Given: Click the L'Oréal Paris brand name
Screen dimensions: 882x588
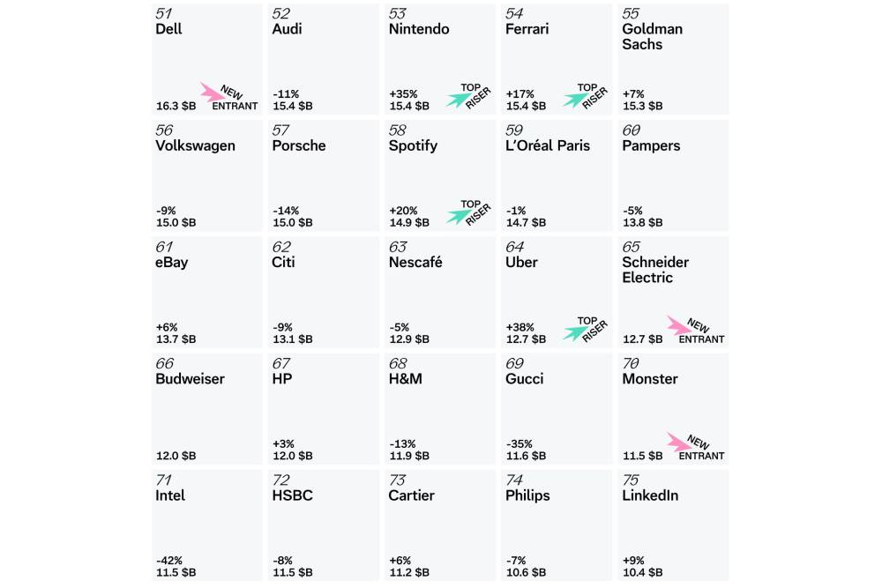Looking at the screenshot, I should click(x=548, y=145).
